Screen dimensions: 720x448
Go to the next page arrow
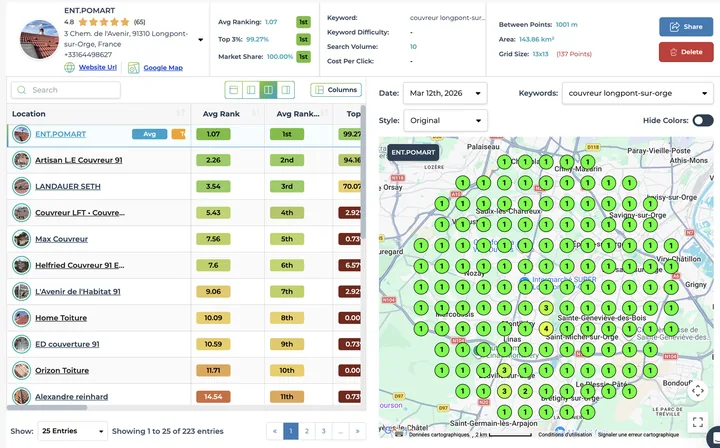tap(357, 431)
